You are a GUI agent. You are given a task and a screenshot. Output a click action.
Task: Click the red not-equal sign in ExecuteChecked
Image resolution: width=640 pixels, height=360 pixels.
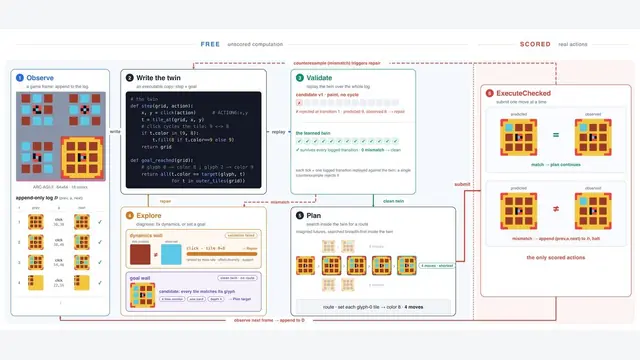556,209
